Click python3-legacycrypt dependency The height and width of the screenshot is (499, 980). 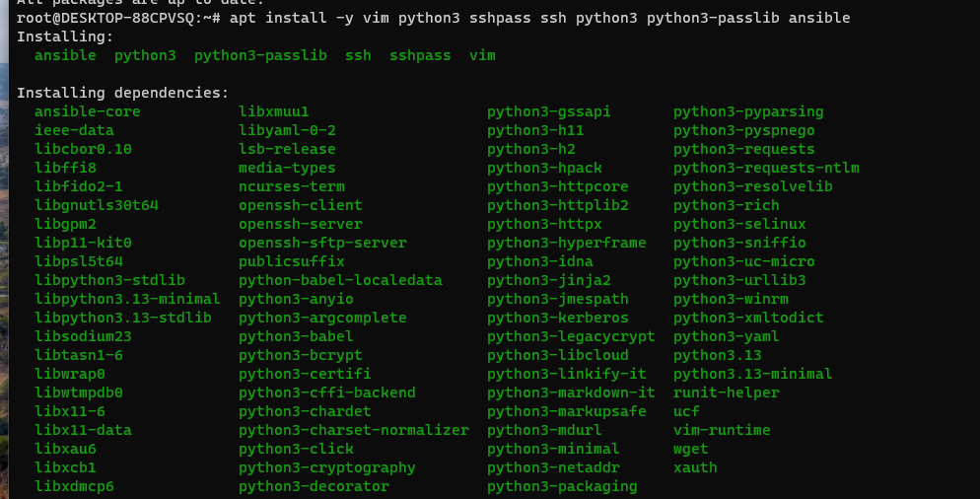pyautogui.click(x=571, y=337)
